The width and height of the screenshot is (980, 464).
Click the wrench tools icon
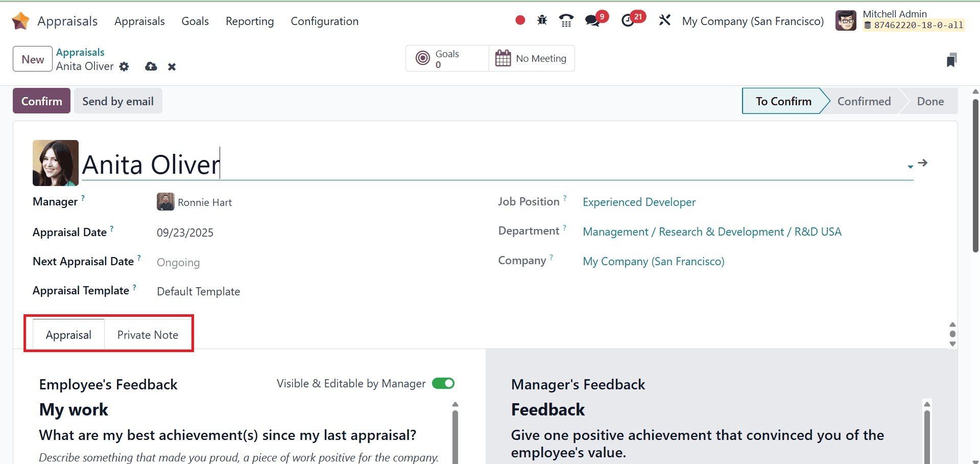(664, 20)
